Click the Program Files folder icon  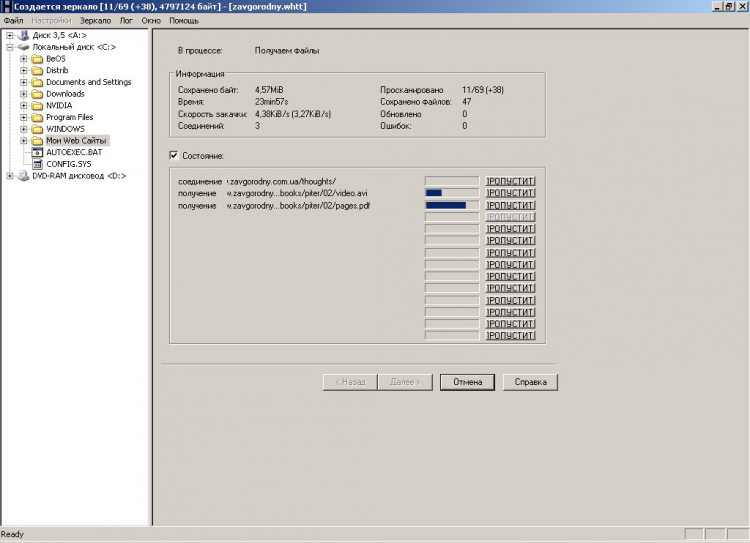[x=37, y=117]
